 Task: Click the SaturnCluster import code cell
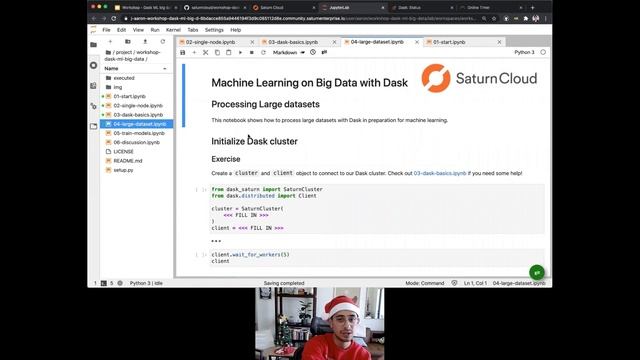(377, 209)
